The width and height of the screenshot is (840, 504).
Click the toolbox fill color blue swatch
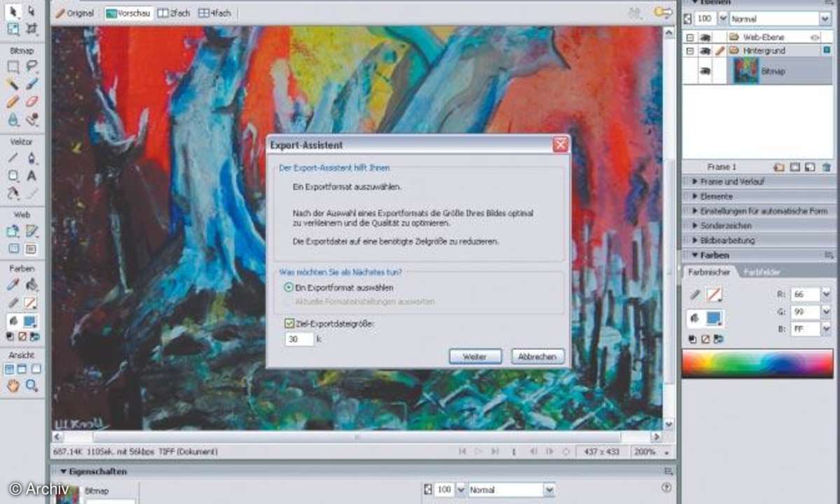point(30,321)
